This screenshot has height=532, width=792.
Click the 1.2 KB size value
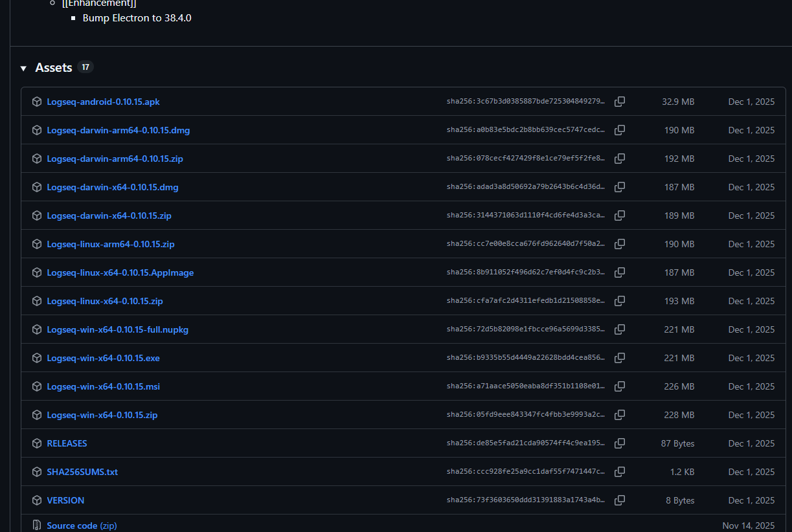point(682,472)
